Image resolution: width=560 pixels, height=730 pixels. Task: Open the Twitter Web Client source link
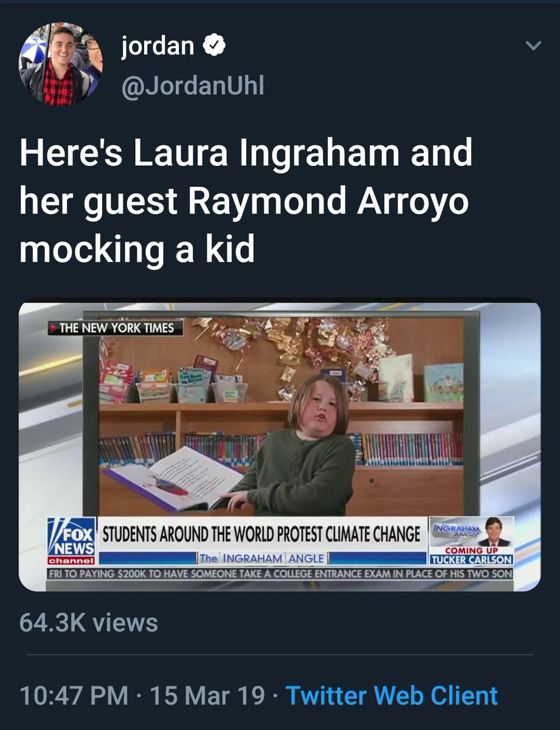coord(392,695)
